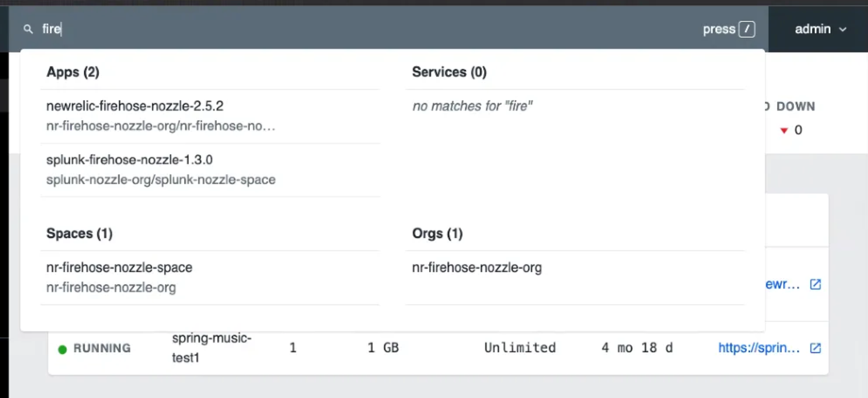Click the "Spaces (1)" results heading

pos(80,233)
